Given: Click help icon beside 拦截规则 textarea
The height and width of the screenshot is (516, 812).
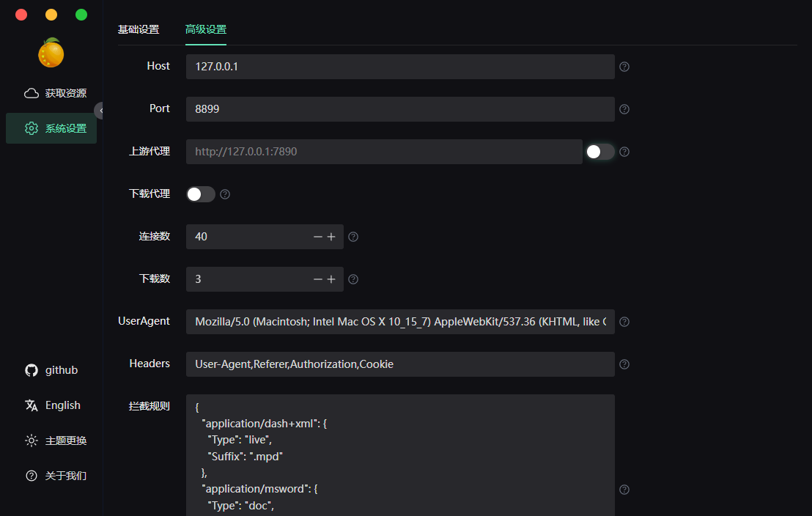Looking at the screenshot, I should [624, 490].
